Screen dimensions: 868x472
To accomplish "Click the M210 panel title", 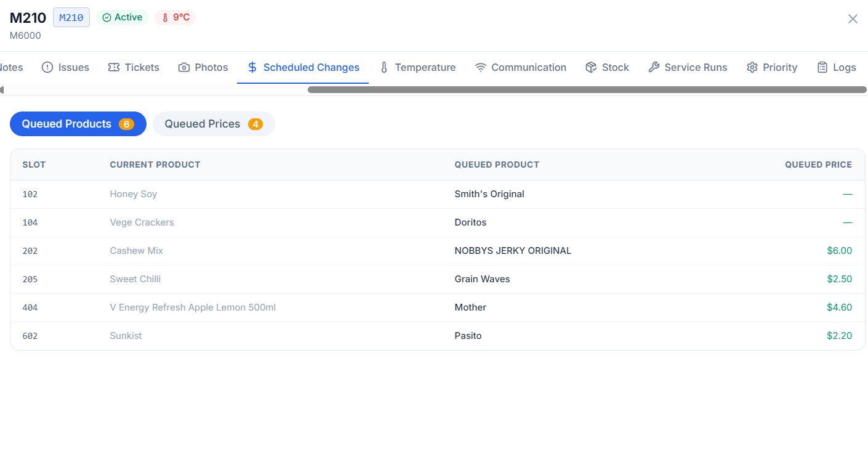I will click(28, 18).
